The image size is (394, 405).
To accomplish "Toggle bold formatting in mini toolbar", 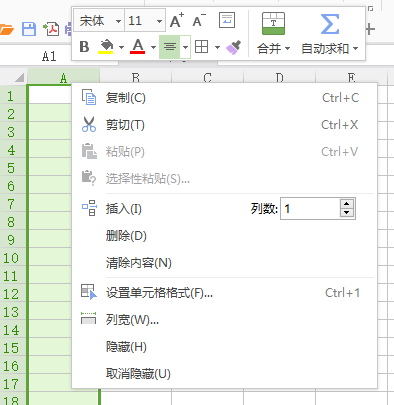I will (x=84, y=47).
